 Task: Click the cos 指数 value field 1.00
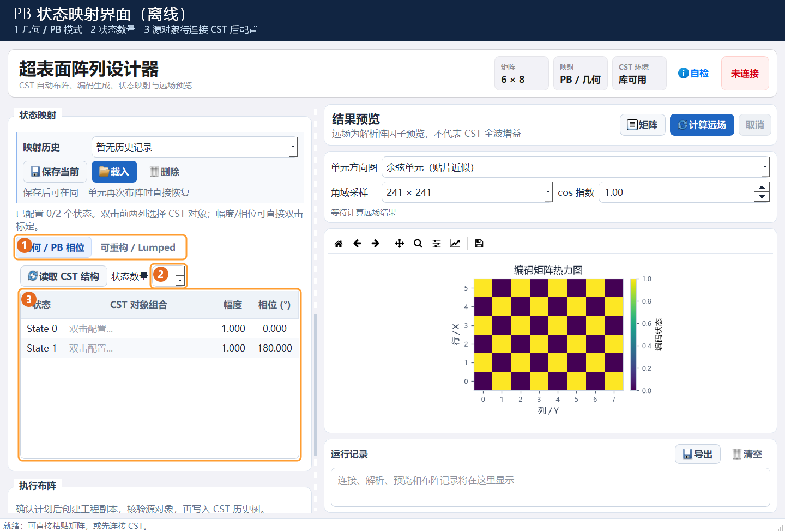(x=677, y=192)
